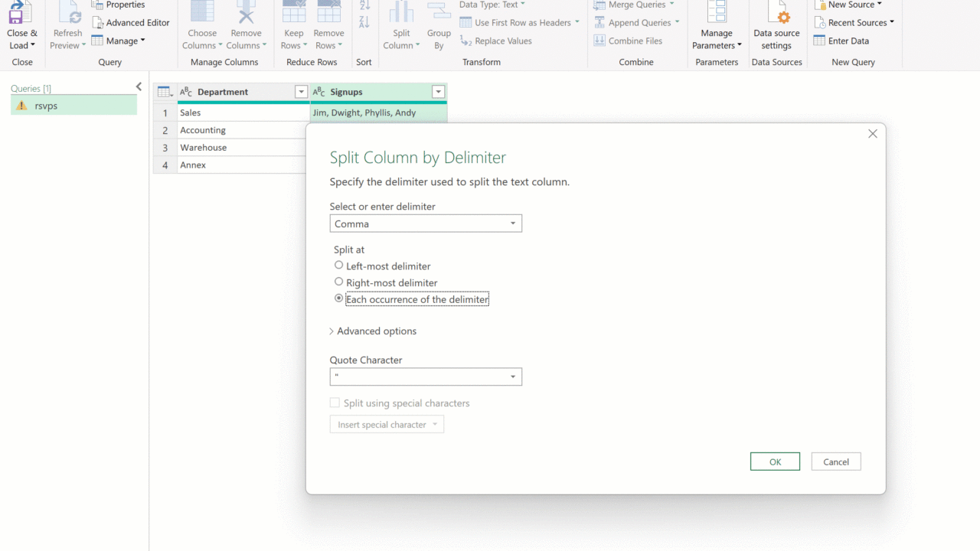The height and width of the screenshot is (551, 980).
Task: Open the Quote Character dropdown
Action: [426, 377]
